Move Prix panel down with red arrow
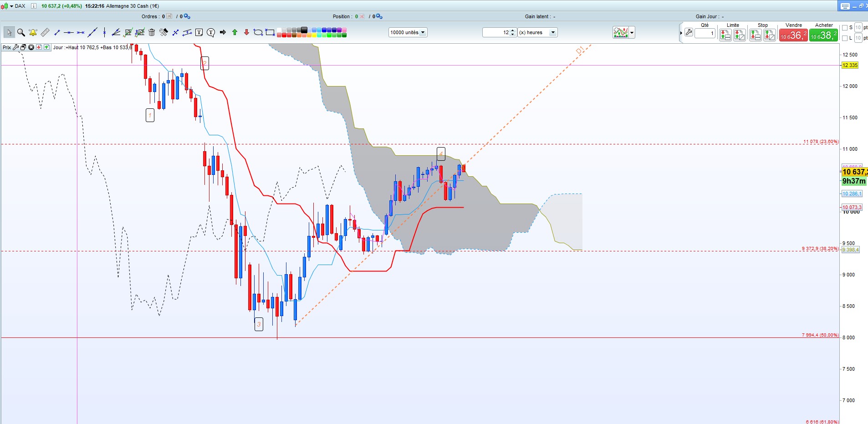Viewport: 868px width, 424px height. point(39,47)
